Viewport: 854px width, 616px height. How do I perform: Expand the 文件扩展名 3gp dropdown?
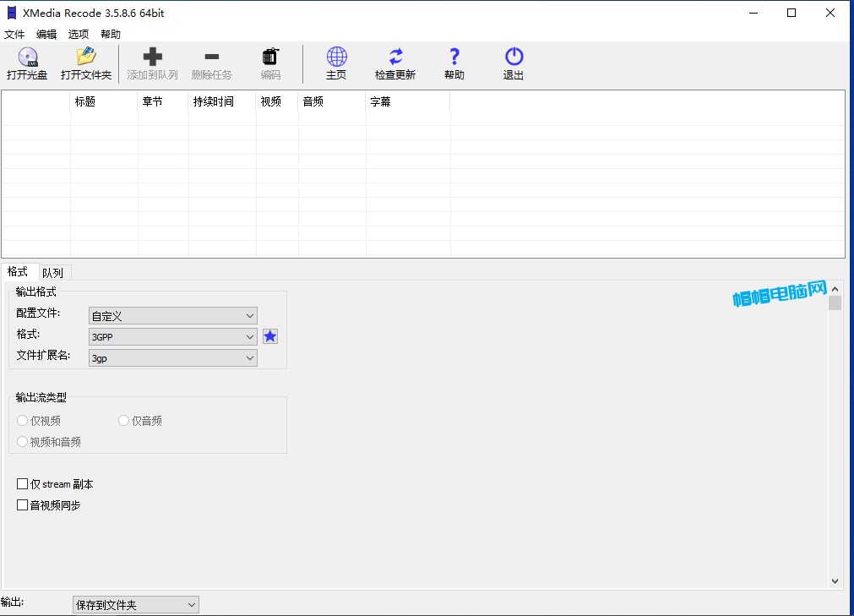(x=173, y=357)
